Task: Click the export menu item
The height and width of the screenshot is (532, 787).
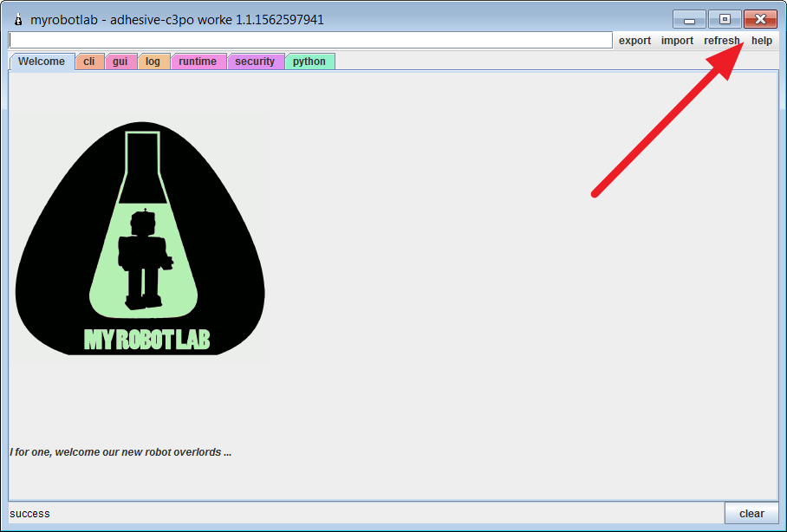Action: click(635, 41)
